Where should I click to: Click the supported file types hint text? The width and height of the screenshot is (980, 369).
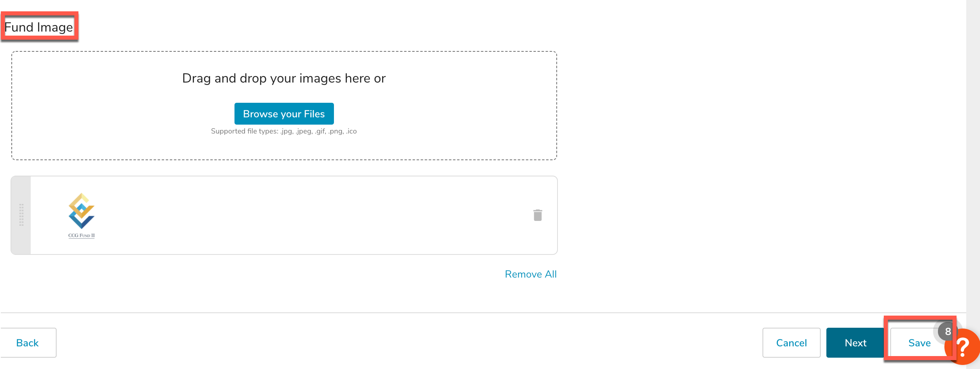284,131
